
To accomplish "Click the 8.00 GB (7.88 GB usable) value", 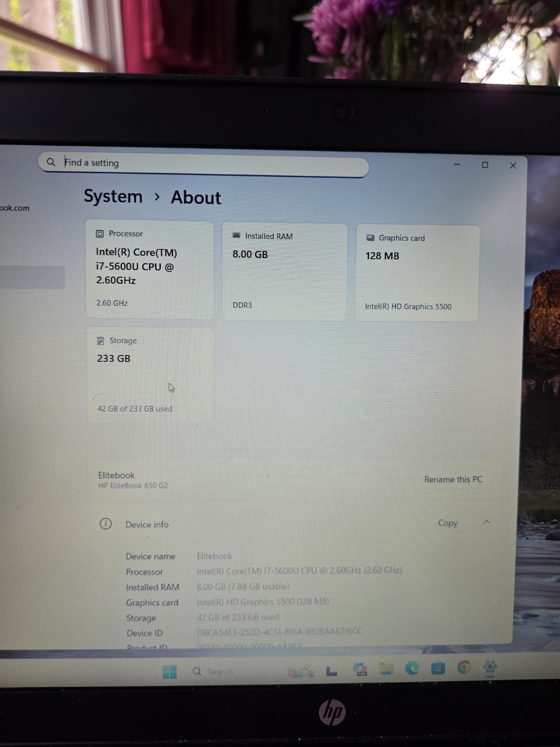I will (243, 586).
